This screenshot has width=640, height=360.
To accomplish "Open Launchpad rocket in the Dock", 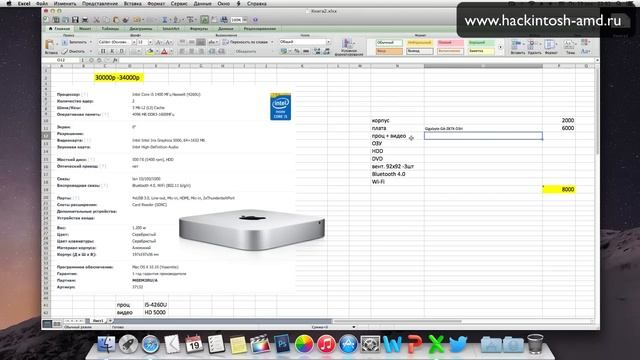I will pos(128,344).
